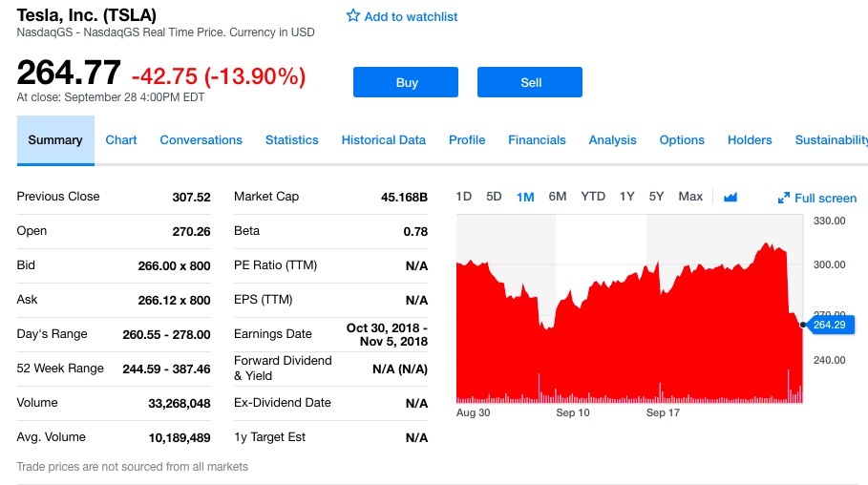Go to the Options tab
This screenshot has height=485, width=868.
click(682, 140)
